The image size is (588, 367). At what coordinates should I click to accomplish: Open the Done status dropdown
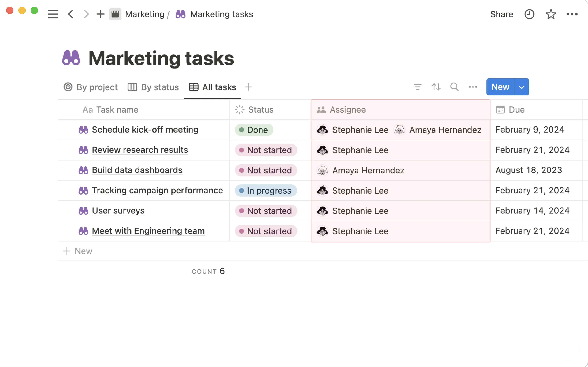(254, 130)
